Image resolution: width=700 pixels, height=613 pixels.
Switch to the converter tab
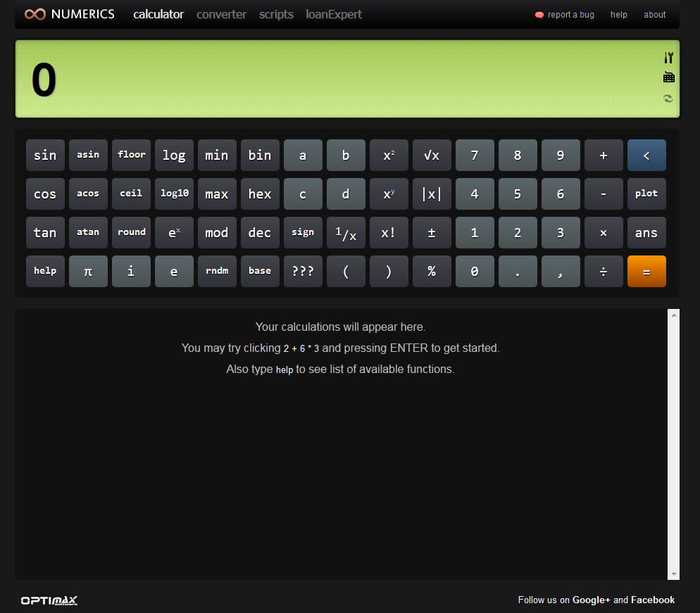(x=221, y=14)
